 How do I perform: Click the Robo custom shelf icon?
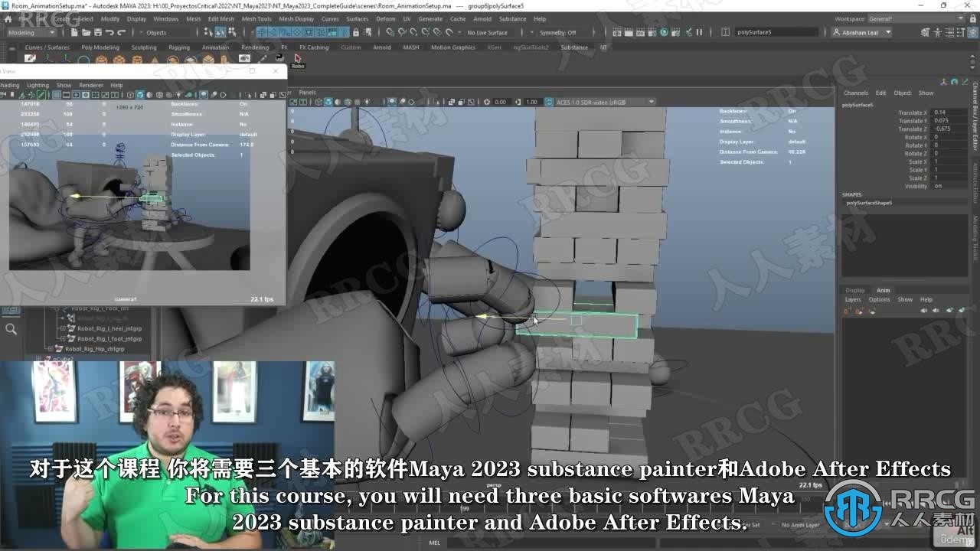click(298, 59)
